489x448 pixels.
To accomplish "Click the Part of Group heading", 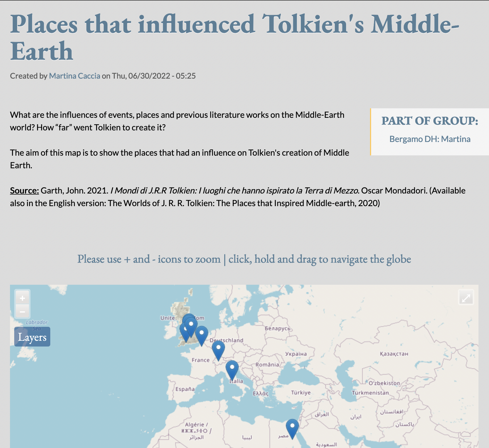I will [430, 121].
